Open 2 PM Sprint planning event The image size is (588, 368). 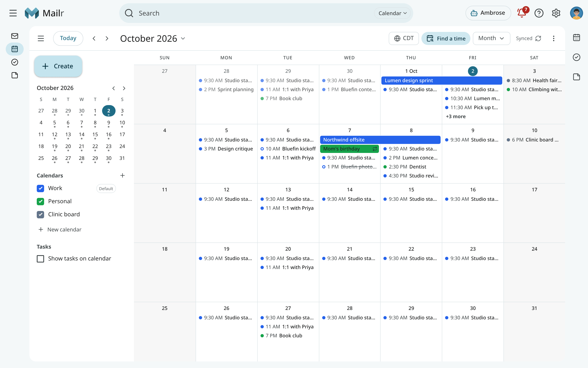click(x=226, y=90)
